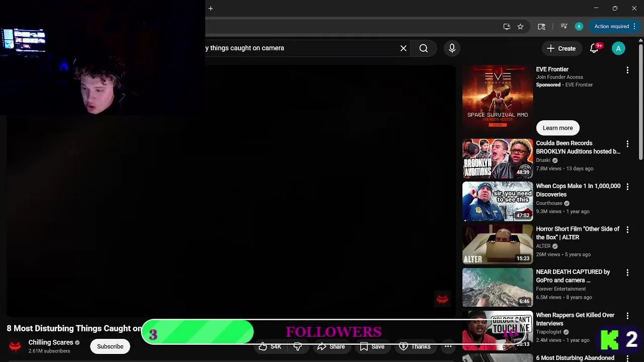
Task: Click channel watermark in video corner
Action: (x=442, y=299)
